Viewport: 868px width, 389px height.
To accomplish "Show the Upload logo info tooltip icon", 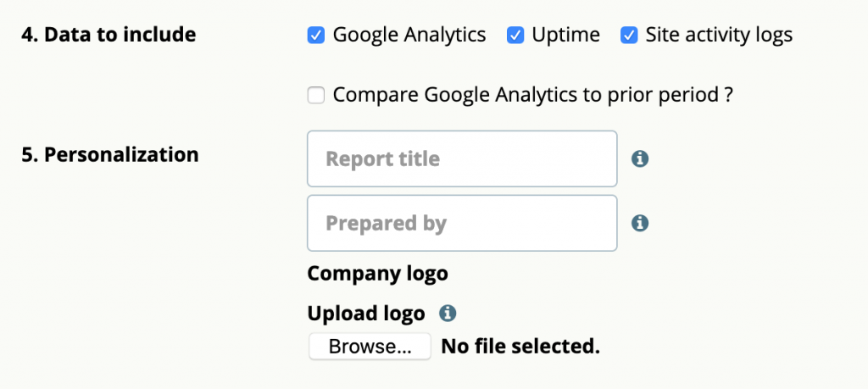I will click(448, 314).
